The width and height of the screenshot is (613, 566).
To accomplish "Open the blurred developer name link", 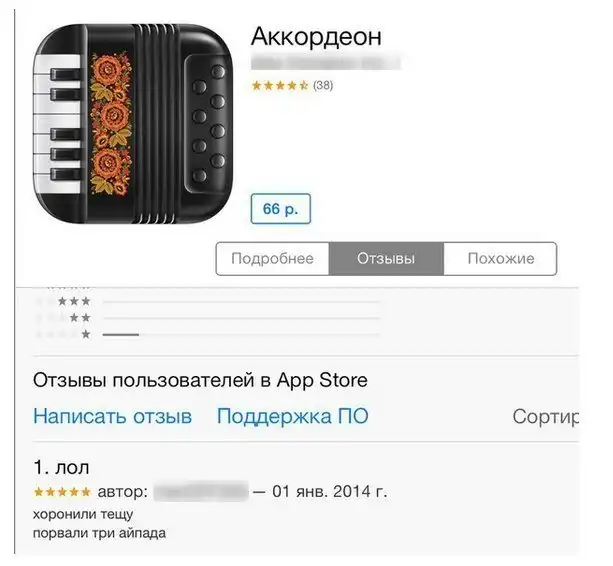I will 326,63.
